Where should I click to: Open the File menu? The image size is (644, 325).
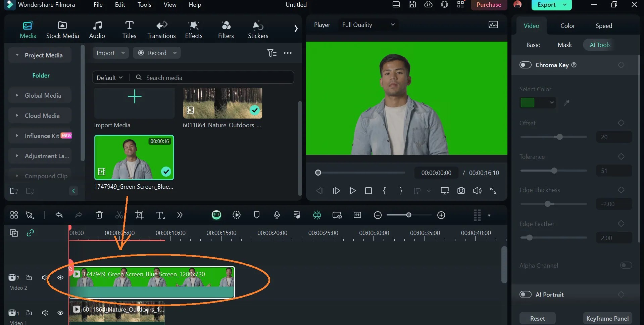(98, 5)
